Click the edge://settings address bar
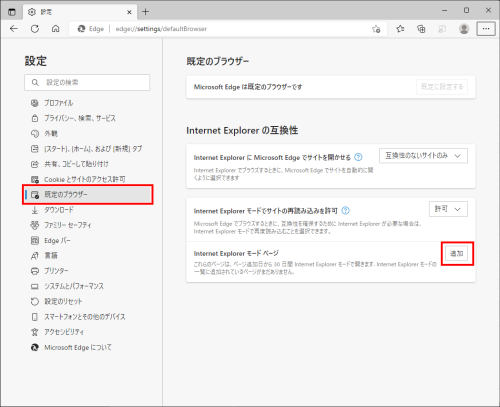Screen dimensions: 500x407 [228, 29]
